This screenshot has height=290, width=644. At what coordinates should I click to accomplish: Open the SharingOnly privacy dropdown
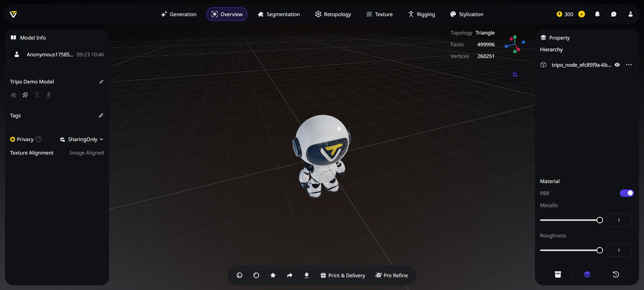coord(82,139)
